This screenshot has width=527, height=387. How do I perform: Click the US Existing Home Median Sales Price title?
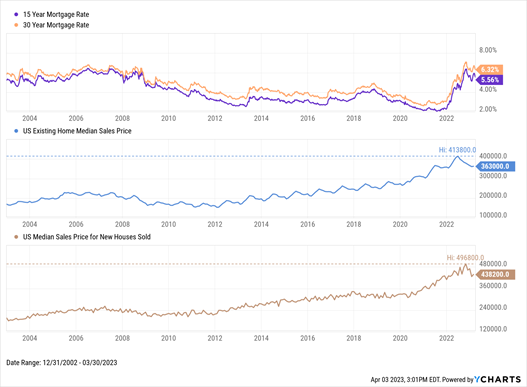tap(77, 131)
